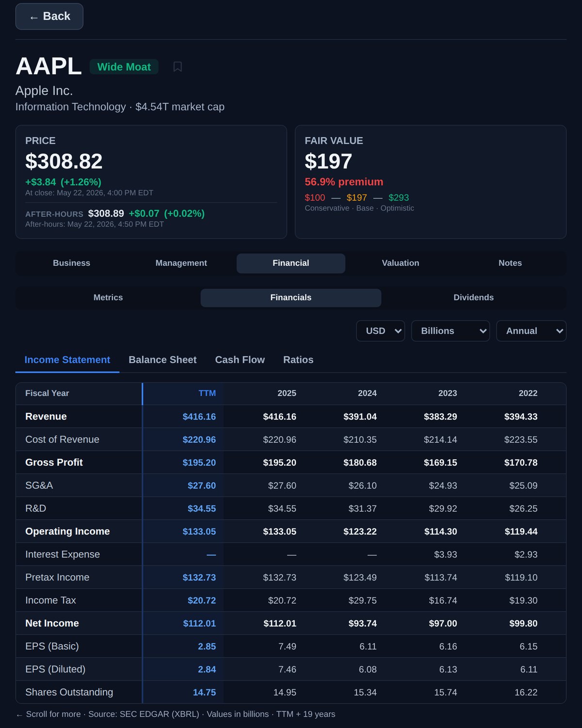Select the Financial tab

click(x=291, y=263)
